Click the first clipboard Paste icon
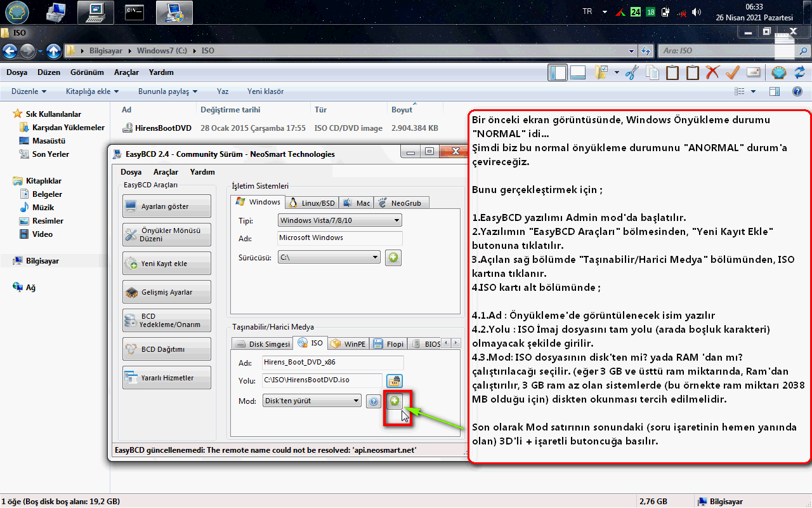 [x=672, y=72]
